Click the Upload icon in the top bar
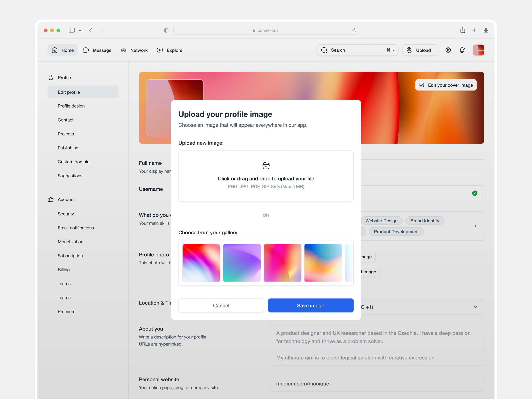This screenshot has height=399, width=532. click(409, 50)
